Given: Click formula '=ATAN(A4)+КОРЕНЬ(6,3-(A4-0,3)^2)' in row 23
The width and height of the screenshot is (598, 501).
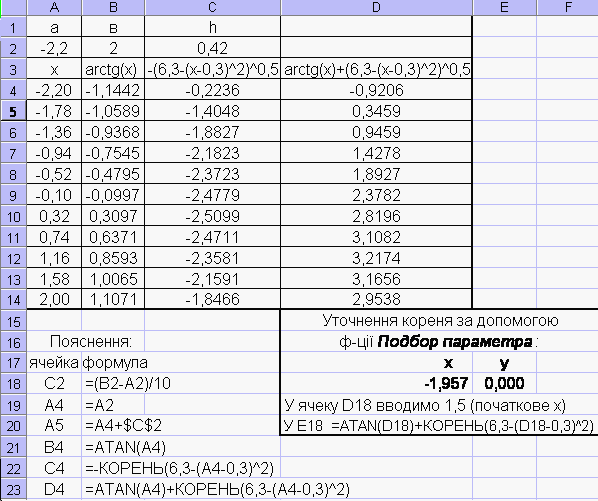Looking at the screenshot, I should click(x=217, y=489).
